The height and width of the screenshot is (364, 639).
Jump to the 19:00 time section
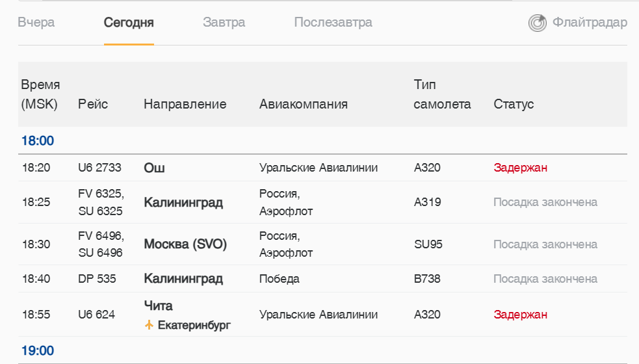click(38, 351)
